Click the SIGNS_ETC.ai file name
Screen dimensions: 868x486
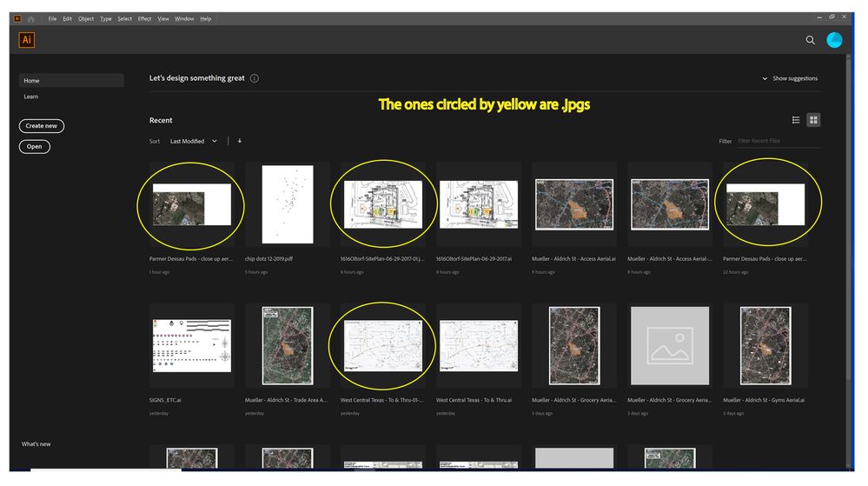click(165, 400)
